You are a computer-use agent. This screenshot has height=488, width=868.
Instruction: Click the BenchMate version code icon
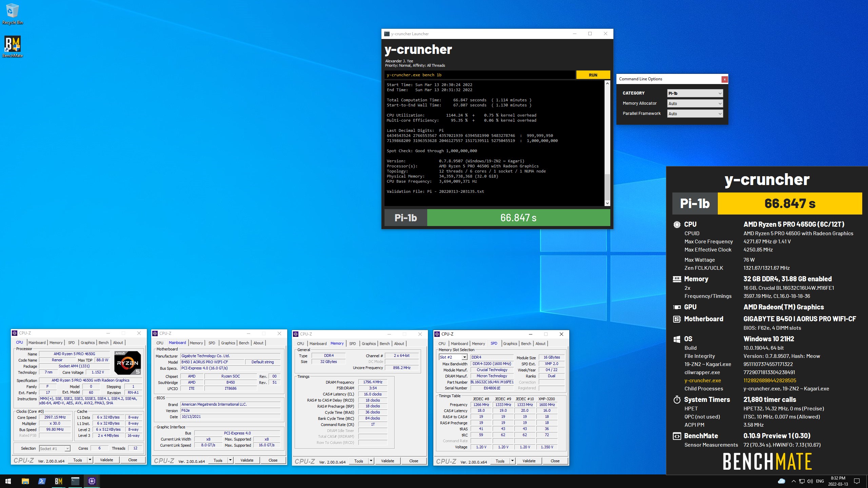[677, 436]
